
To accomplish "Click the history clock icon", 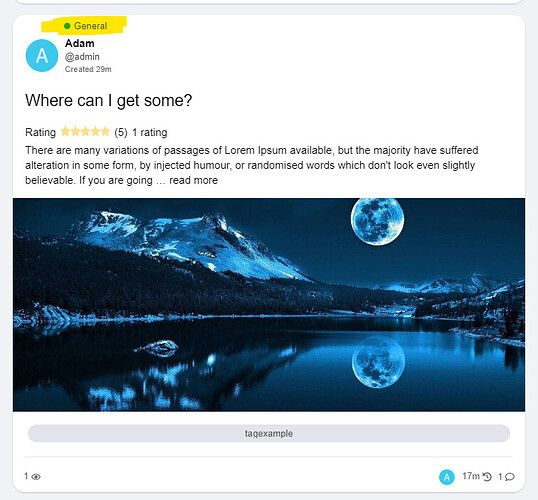I will coord(487,477).
